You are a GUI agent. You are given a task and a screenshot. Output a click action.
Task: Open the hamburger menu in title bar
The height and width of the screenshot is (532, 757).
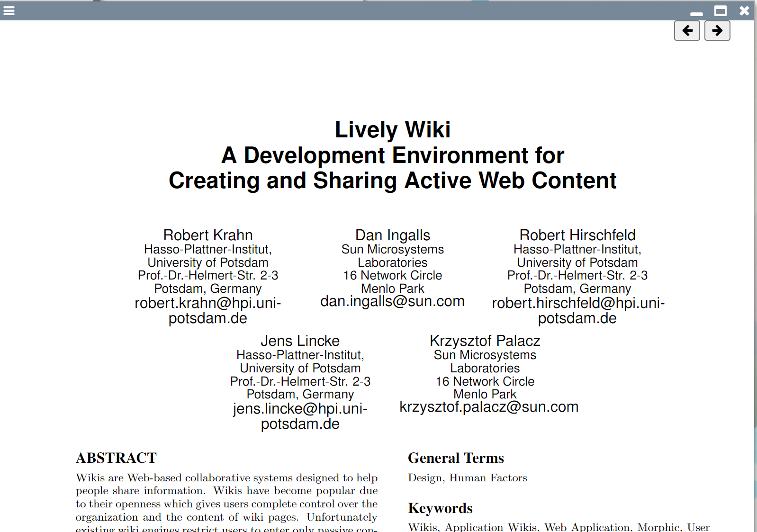(9, 10)
